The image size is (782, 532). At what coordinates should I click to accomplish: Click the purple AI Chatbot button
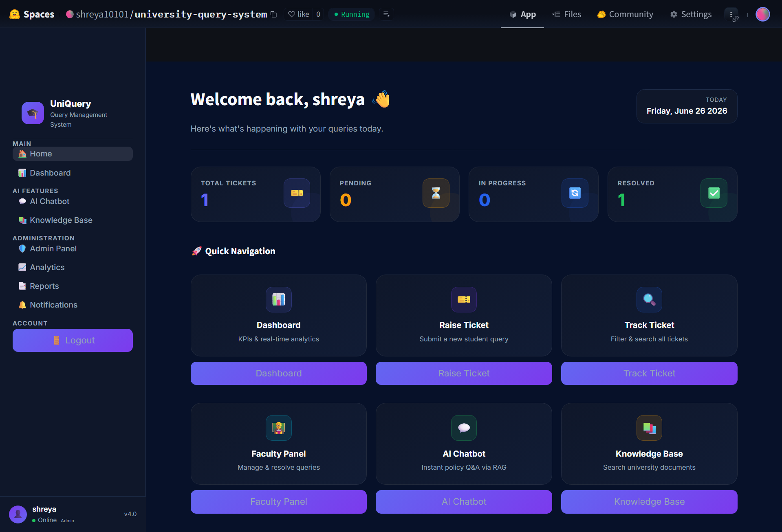464,501
